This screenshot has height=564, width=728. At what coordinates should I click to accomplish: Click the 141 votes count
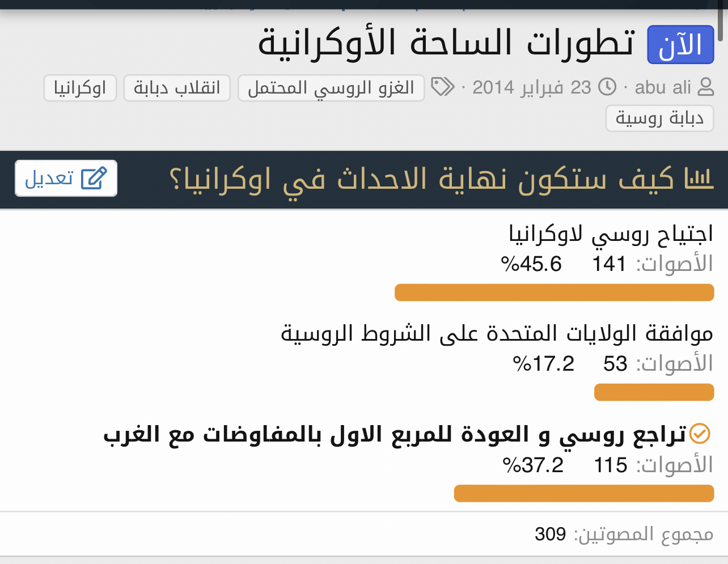pos(609,264)
